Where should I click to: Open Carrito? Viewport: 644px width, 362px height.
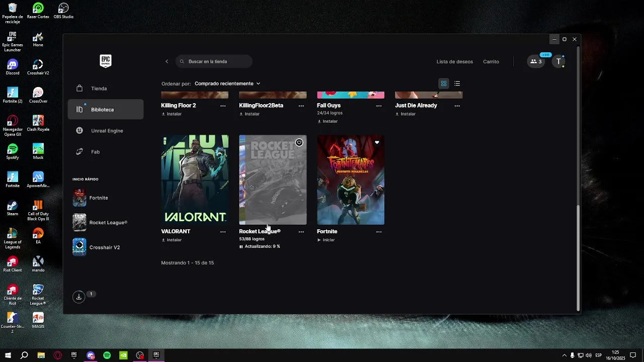[x=491, y=62]
